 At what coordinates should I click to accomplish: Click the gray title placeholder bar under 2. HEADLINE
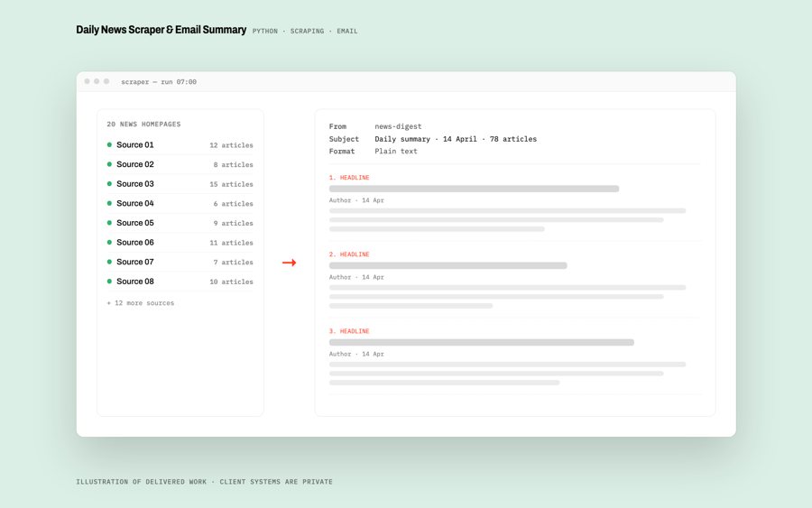pos(448,265)
